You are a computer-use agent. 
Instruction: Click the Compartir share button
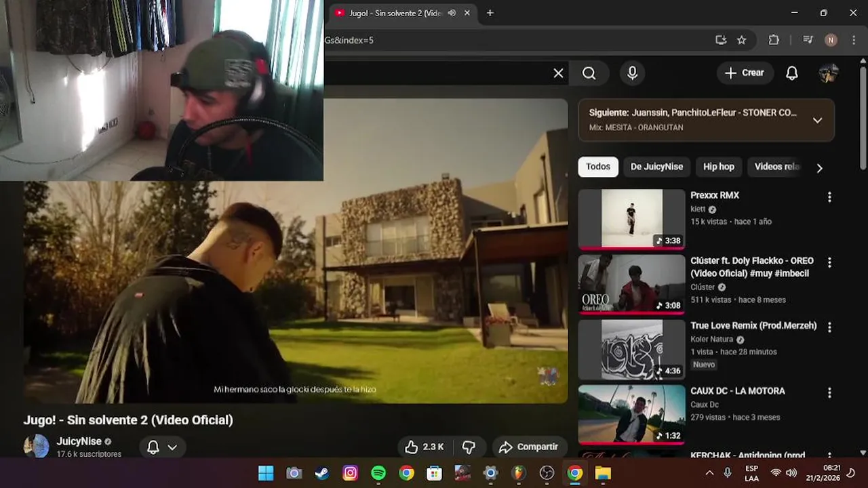click(529, 447)
